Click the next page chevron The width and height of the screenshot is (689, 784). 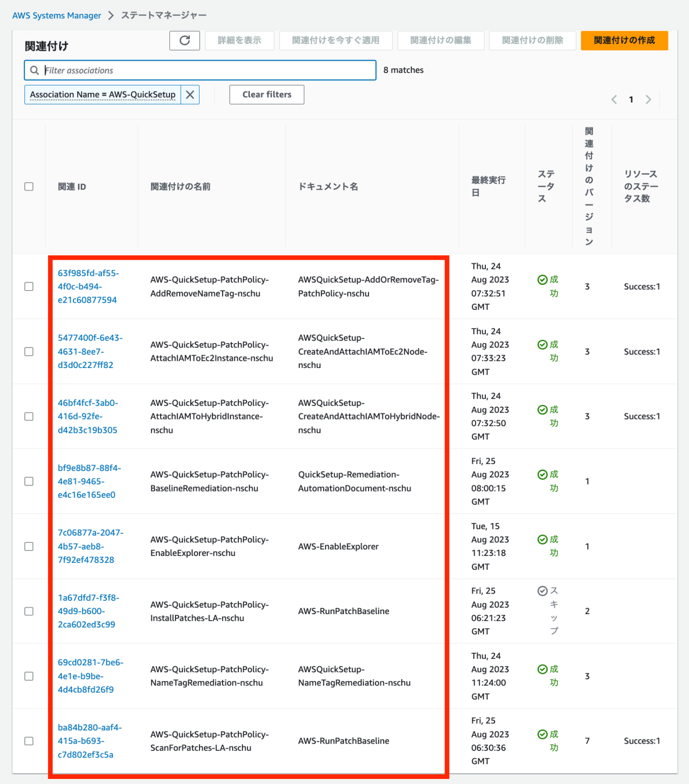click(649, 100)
